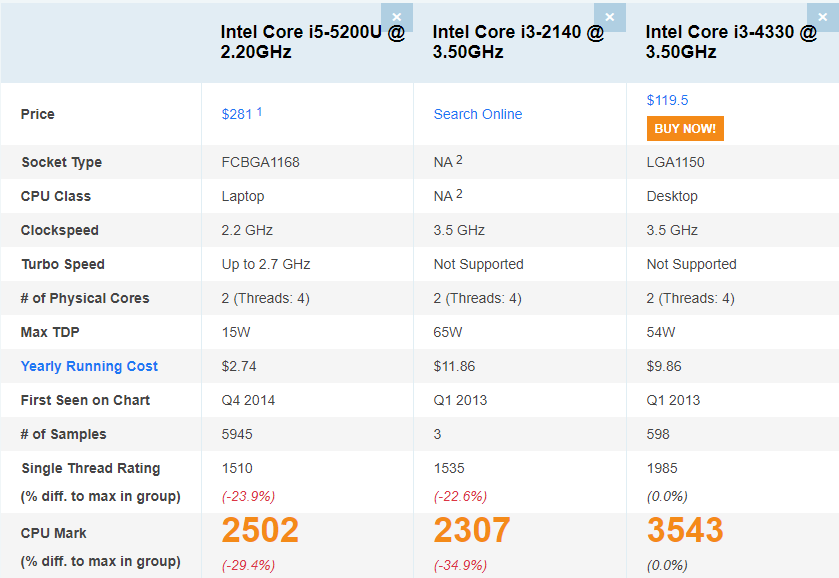Click the FCBGA1168 socket type value
Image resolution: width=839 pixels, height=578 pixels.
click(x=260, y=162)
